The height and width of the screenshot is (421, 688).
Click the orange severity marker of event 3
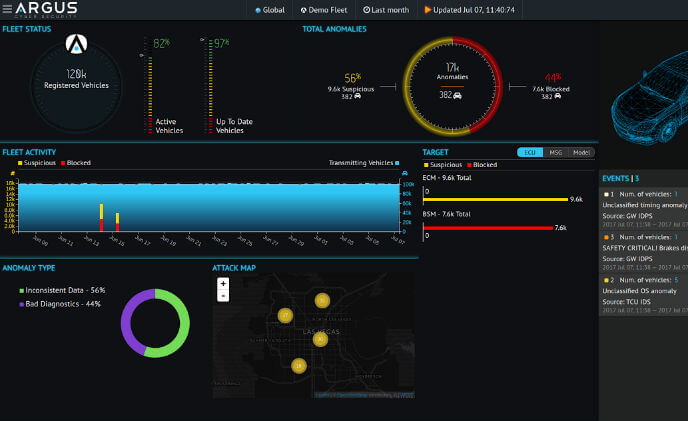pyautogui.click(x=606, y=237)
